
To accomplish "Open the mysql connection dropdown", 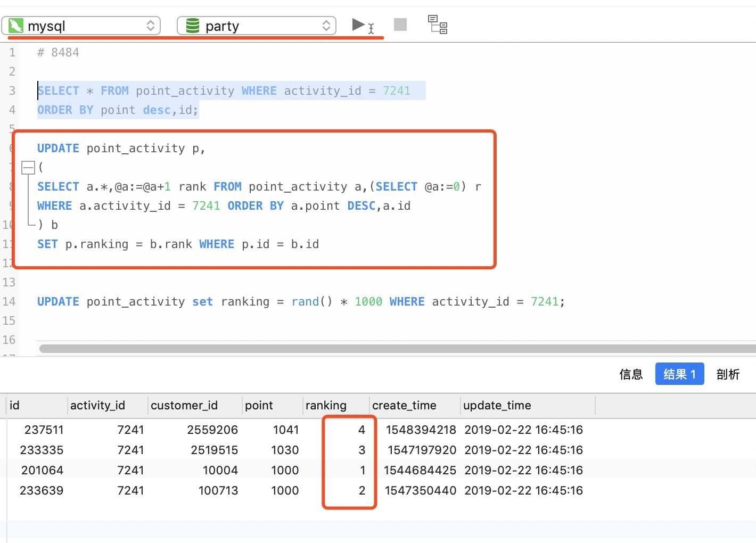I will [81, 26].
